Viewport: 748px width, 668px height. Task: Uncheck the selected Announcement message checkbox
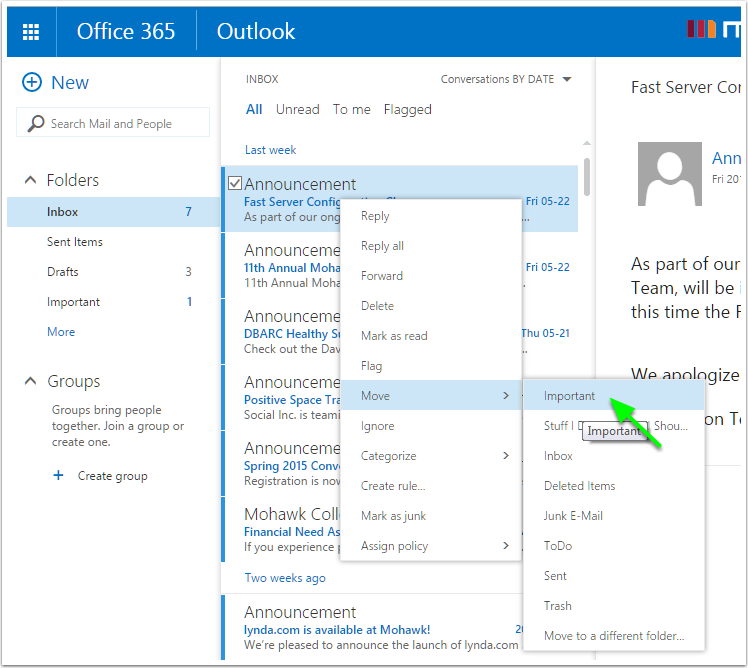tap(235, 183)
